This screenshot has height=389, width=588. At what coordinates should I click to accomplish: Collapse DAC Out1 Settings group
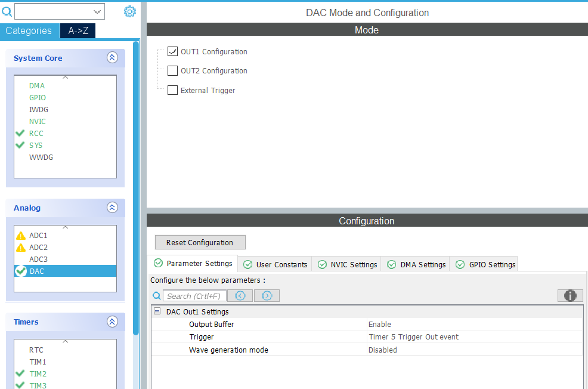157,311
